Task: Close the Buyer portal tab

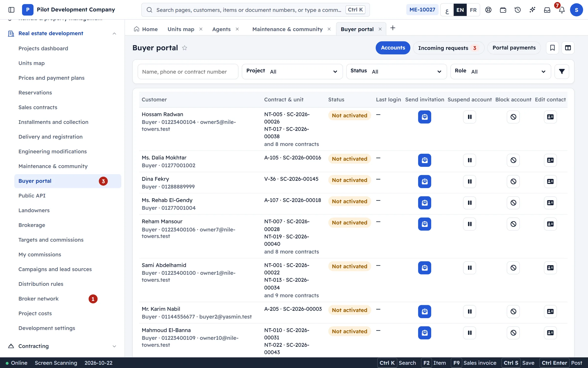Action: point(380,29)
